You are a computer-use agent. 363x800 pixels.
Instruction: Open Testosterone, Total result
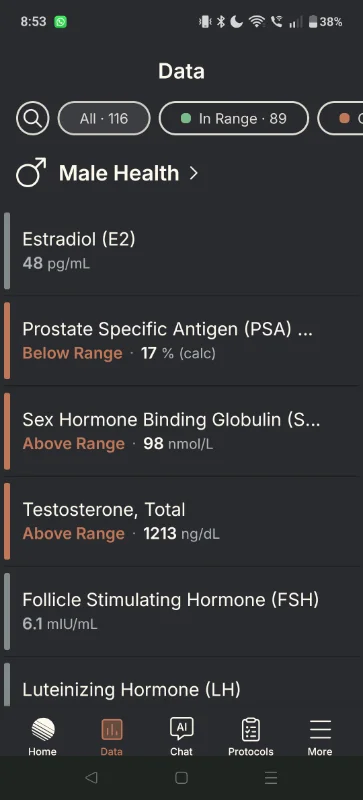click(181, 521)
